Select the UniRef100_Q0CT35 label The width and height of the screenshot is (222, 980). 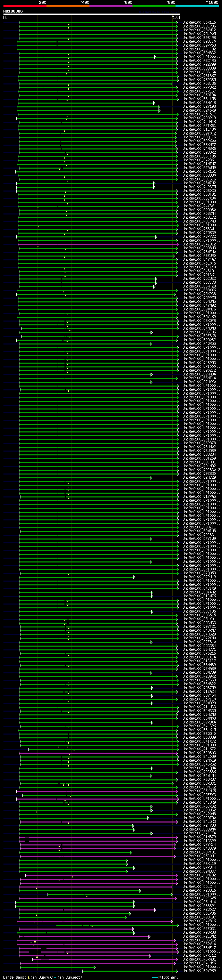coord(199,612)
